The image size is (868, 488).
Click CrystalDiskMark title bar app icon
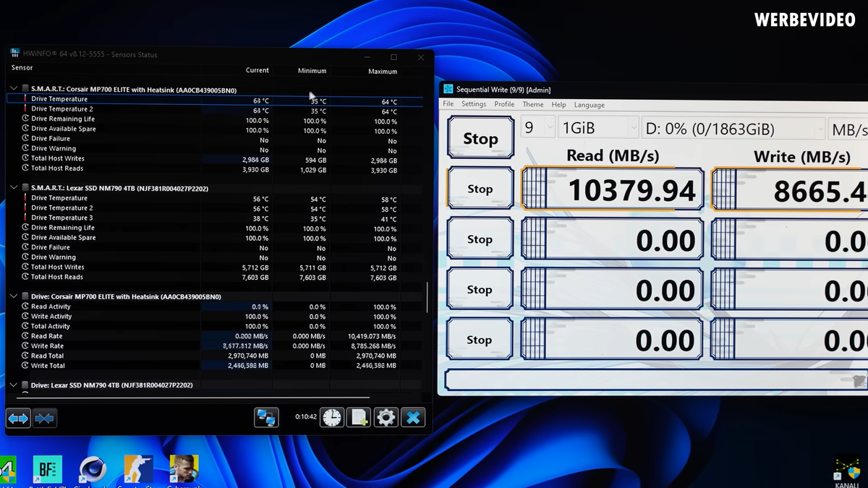(x=448, y=90)
